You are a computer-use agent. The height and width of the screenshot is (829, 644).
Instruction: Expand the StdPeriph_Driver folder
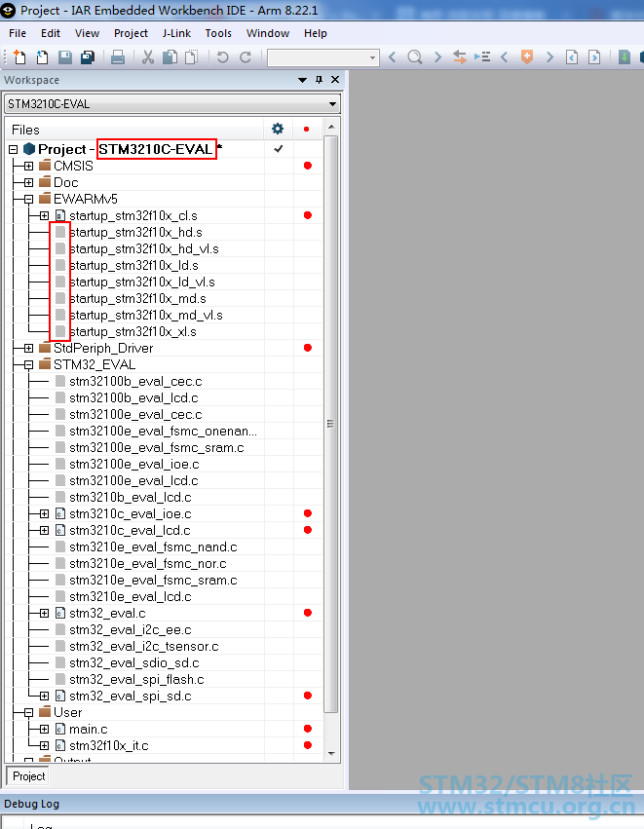(x=28, y=349)
